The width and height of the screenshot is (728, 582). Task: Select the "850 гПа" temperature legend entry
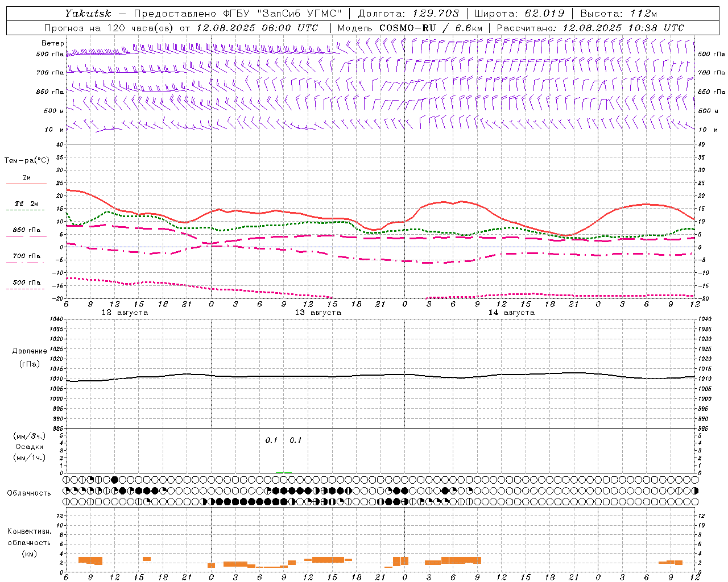point(27,230)
